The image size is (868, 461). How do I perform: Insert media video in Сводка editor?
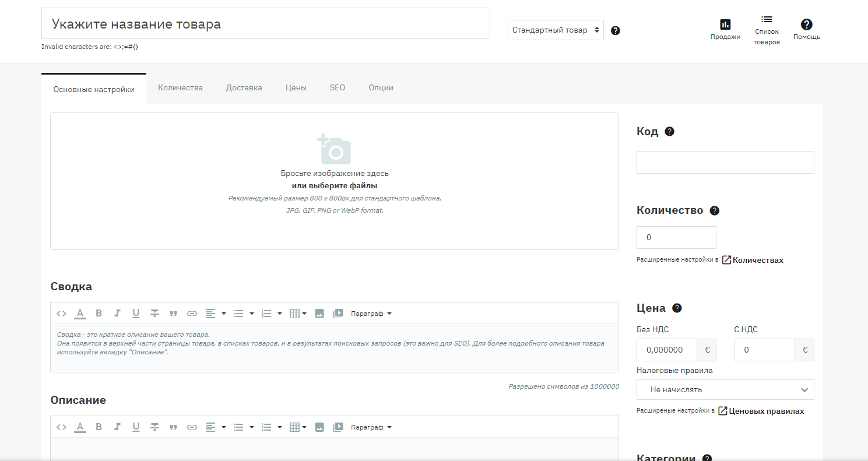338,314
